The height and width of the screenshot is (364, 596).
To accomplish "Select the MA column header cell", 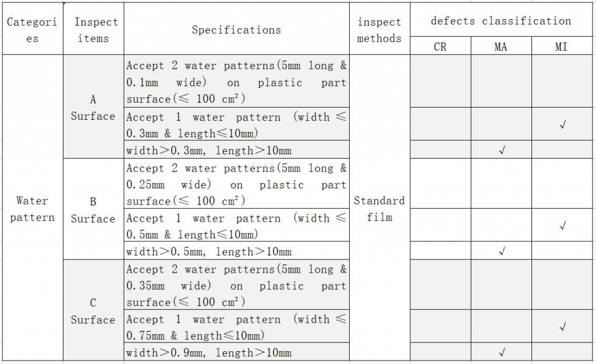I will click(501, 46).
